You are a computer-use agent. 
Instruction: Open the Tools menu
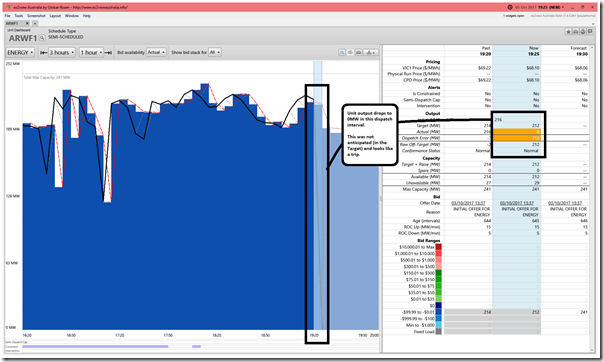point(18,16)
